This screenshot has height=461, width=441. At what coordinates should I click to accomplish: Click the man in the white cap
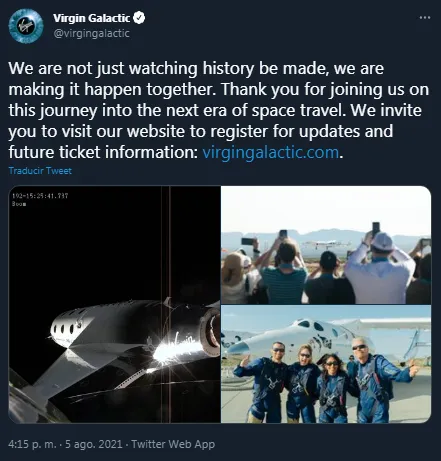(x=379, y=268)
